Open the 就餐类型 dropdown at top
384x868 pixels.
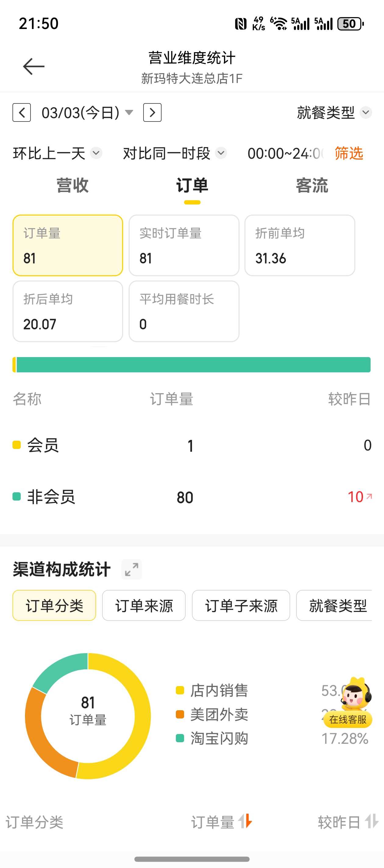point(334,113)
